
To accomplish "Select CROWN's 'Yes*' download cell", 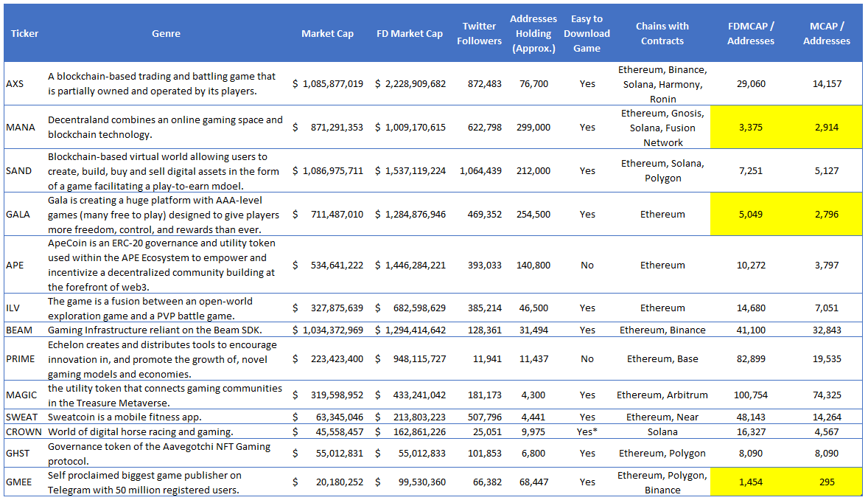I will coord(587,431).
